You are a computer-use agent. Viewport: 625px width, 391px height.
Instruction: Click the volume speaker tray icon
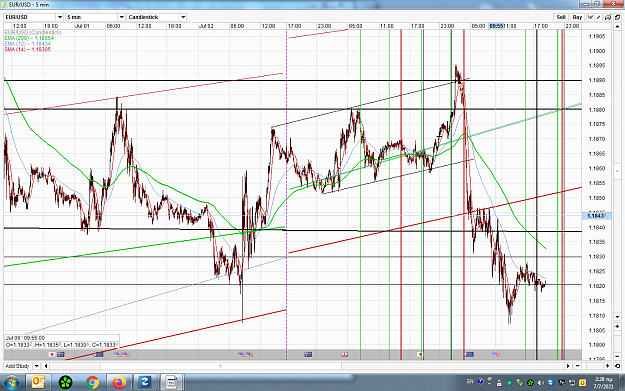tap(540, 383)
